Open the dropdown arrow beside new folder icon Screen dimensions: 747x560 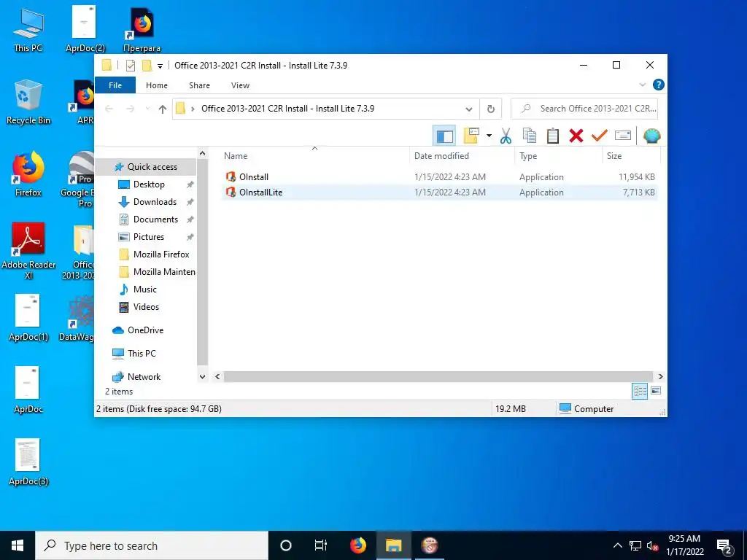489,136
